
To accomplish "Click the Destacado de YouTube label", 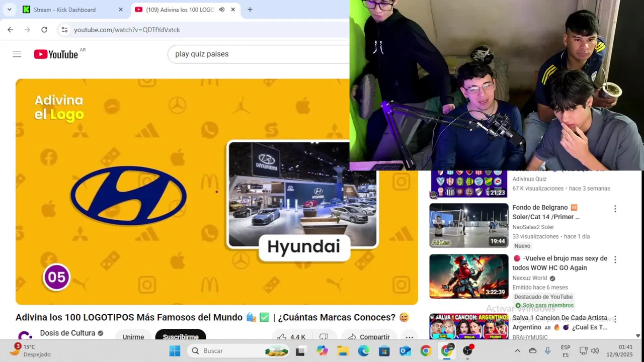I will click(543, 297).
